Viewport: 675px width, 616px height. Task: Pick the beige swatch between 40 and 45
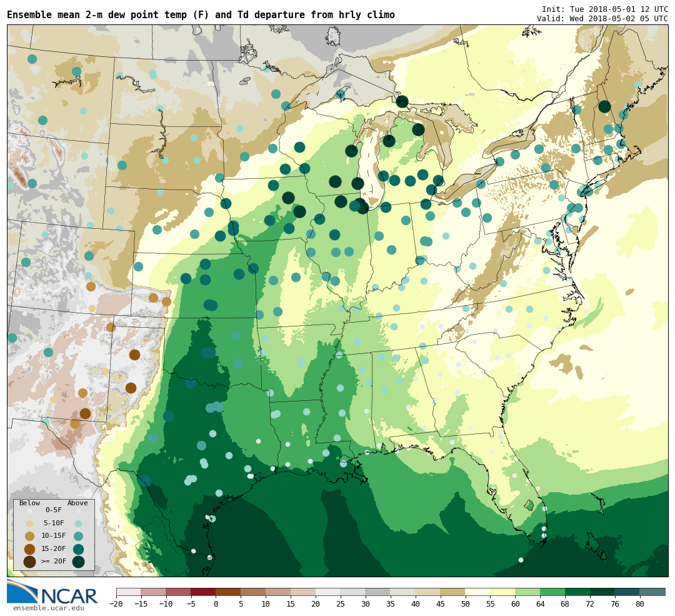(x=428, y=592)
